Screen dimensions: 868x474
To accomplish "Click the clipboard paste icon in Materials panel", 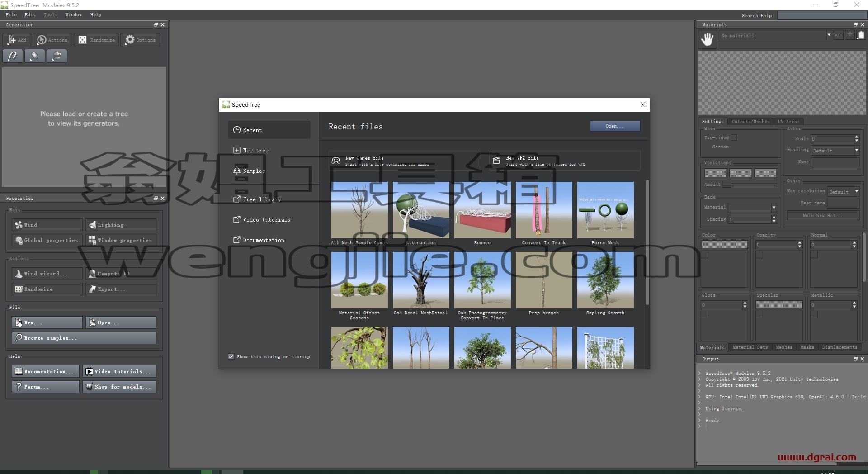I will pos(861,35).
